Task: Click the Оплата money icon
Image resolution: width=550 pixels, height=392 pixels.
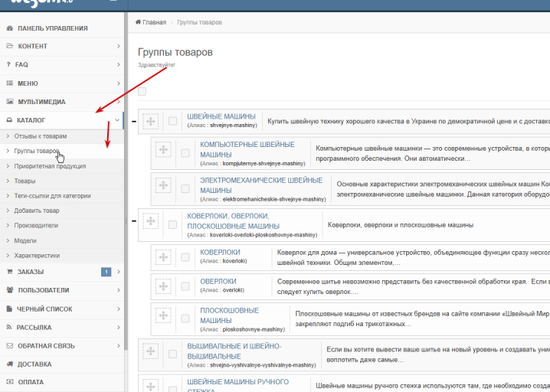Action: [x=10, y=382]
